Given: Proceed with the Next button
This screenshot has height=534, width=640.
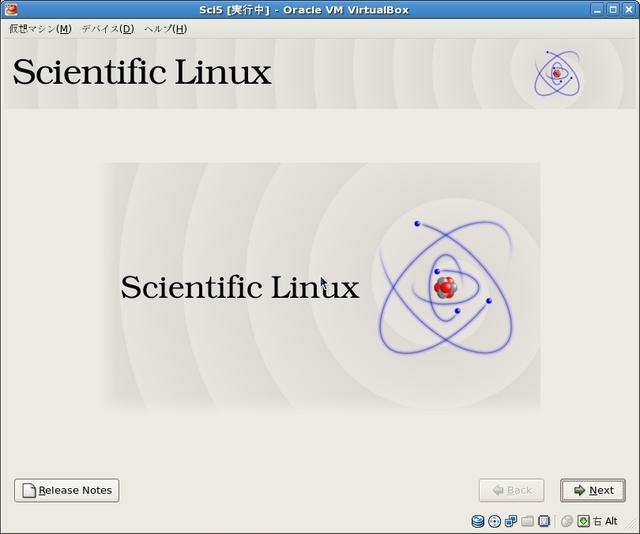Looking at the screenshot, I should tap(593, 490).
